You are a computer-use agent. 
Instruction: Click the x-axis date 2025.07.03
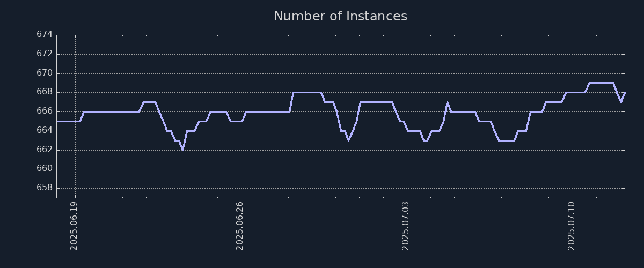tap(406, 226)
